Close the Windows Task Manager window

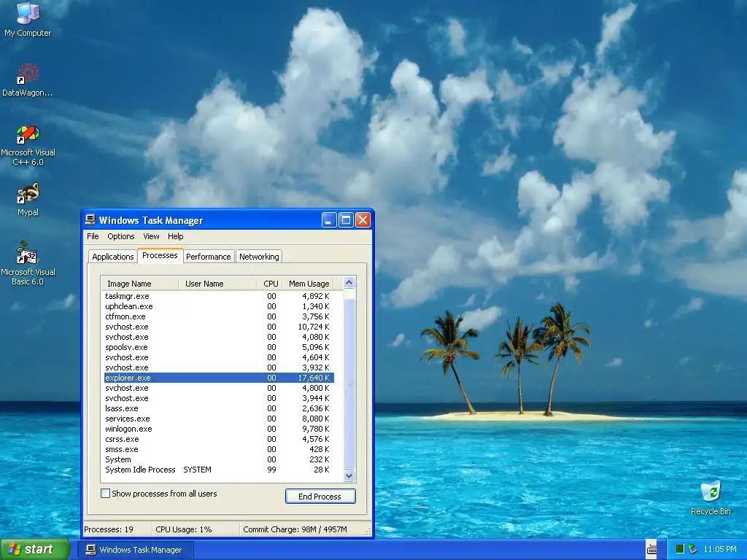click(x=363, y=219)
